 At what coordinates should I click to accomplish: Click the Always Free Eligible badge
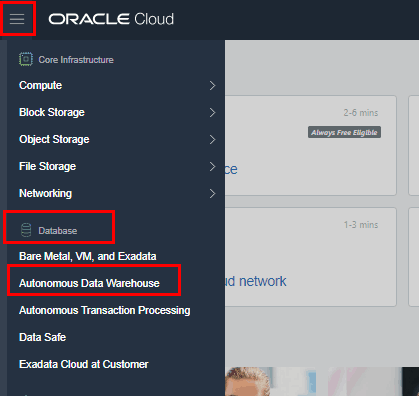click(344, 132)
